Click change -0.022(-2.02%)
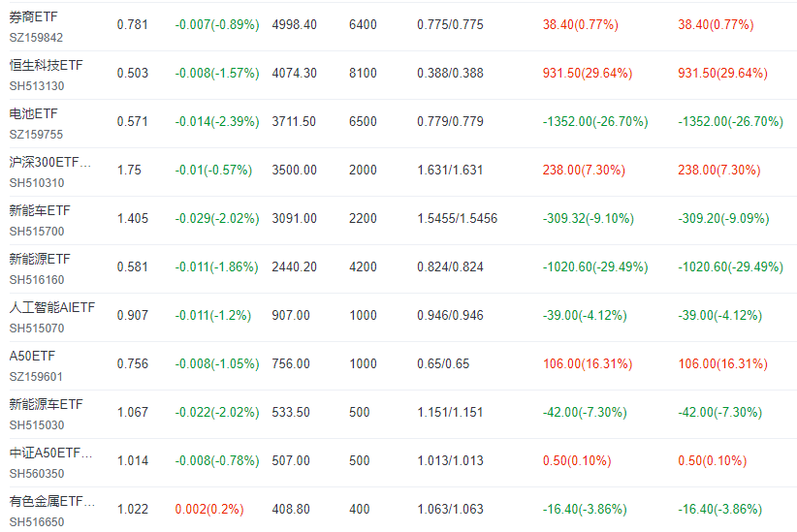 point(217,413)
